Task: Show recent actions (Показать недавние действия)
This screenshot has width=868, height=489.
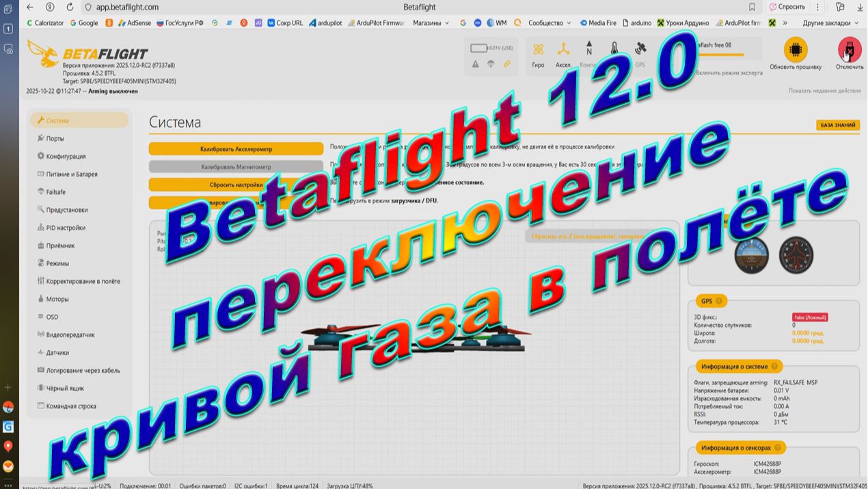Action: 824,91
